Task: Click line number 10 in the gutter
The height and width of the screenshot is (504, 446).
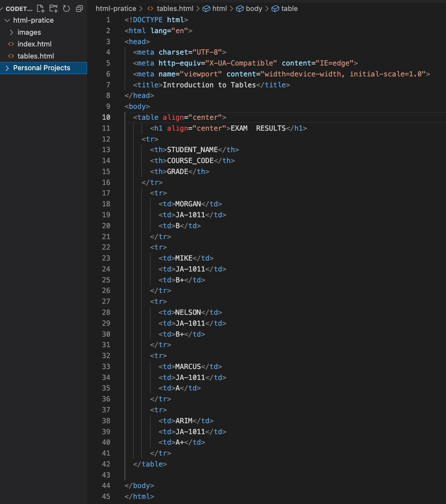Action: [106, 117]
